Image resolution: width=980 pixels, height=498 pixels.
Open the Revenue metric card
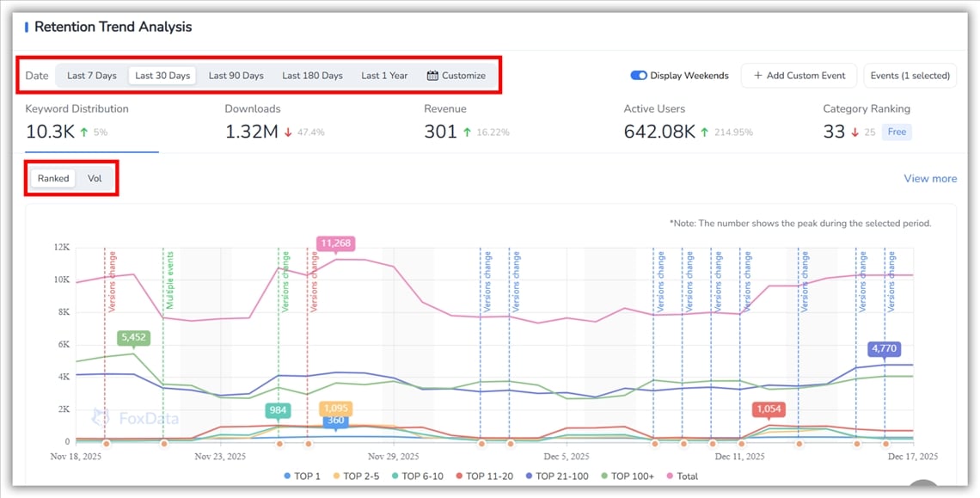pyautogui.click(x=467, y=123)
